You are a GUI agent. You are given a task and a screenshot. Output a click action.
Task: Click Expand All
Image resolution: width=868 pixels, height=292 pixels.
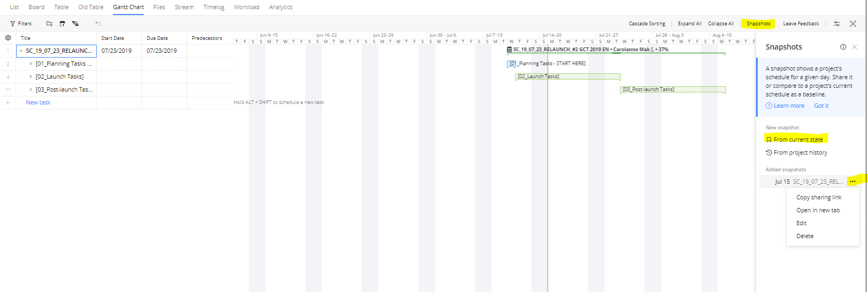tap(689, 24)
